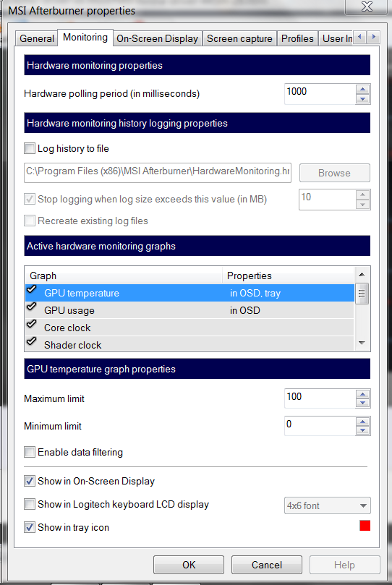Click the Browse button

[x=335, y=173]
